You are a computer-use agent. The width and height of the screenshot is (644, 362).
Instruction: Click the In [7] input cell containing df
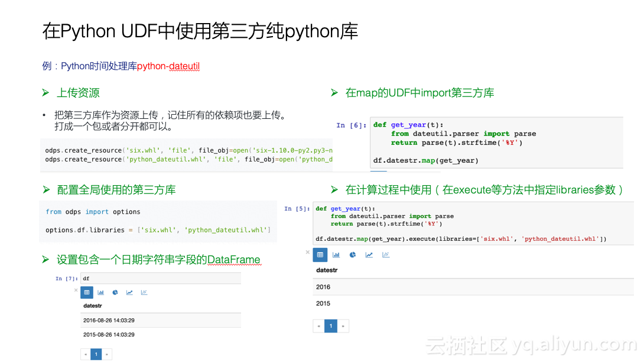pyautogui.click(x=161, y=279)
